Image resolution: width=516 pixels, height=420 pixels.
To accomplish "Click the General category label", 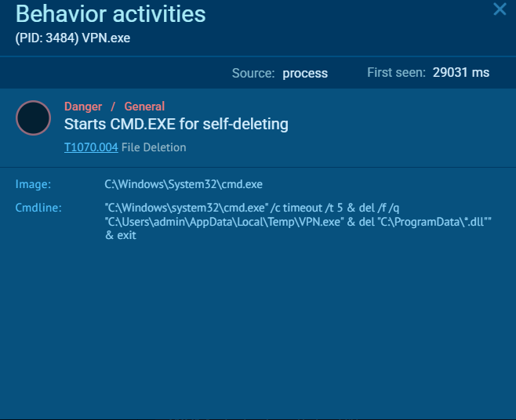I will click(x=144, y=107).
